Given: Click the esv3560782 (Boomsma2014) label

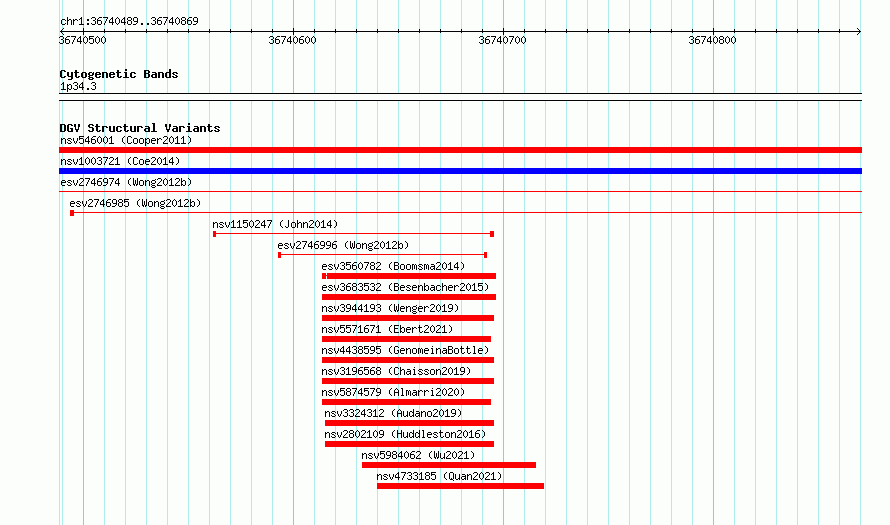Looking at the screenshot, I should pyautogui.click(x=393, y=266).
